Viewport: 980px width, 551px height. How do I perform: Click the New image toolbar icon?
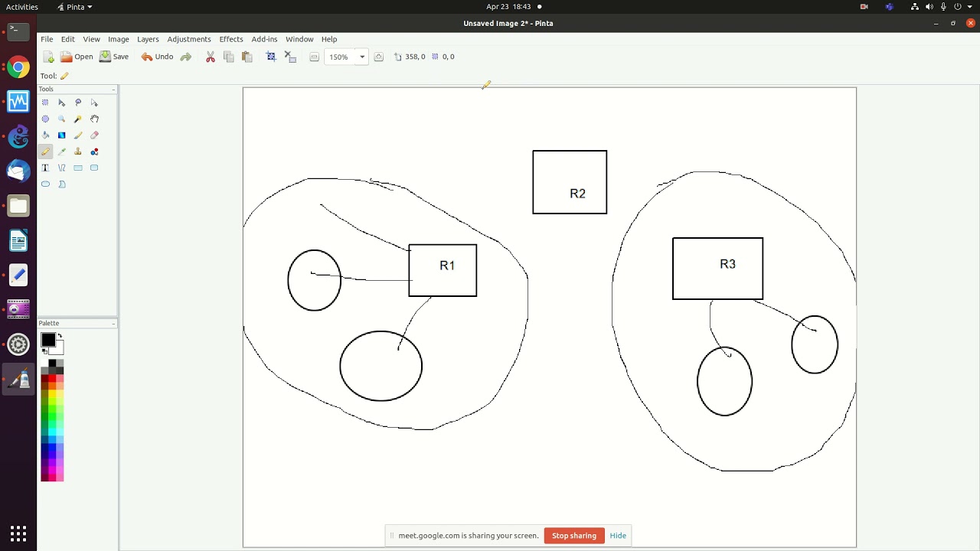49,57
